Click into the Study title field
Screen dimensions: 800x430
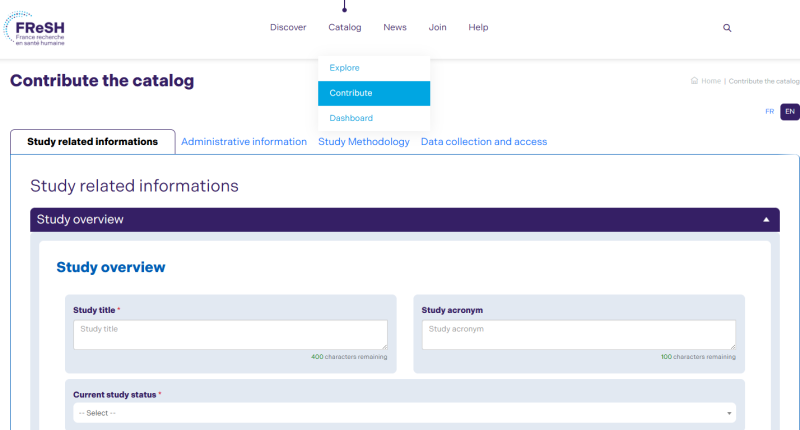tap(230, 334)
